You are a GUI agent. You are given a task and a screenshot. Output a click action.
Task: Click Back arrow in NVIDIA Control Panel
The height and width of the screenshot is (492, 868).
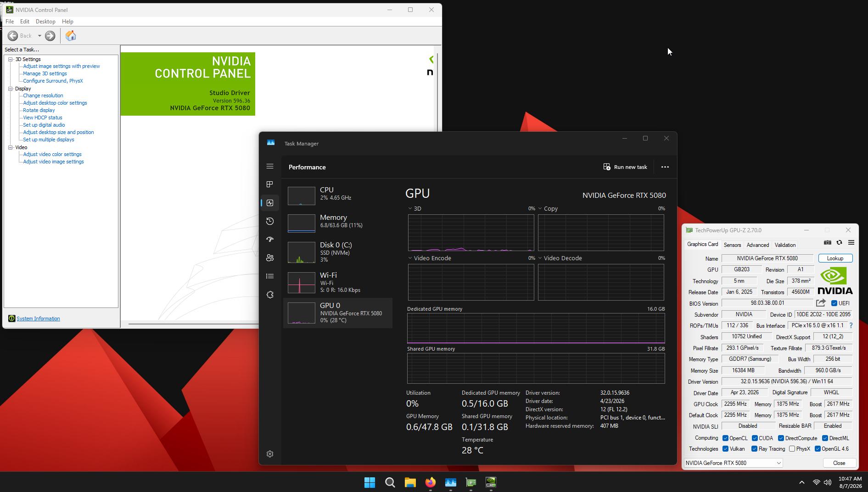pos(13,36)
